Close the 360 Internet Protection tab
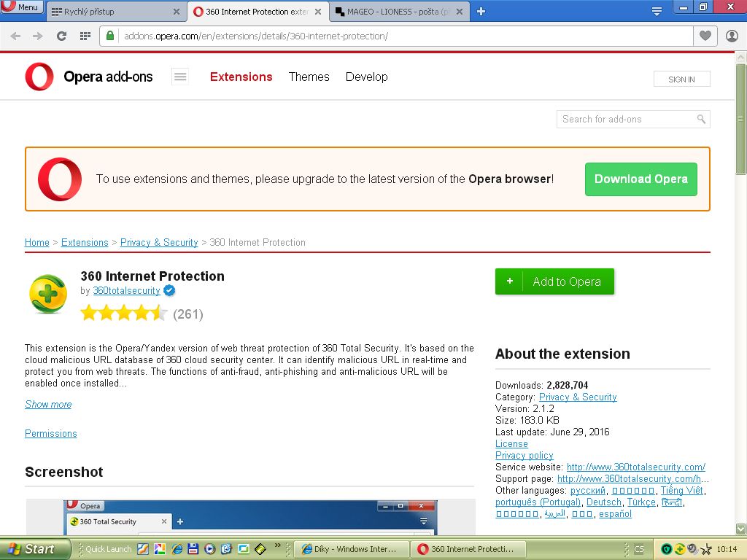Screen dimensions: 747x560 [318, 12]
